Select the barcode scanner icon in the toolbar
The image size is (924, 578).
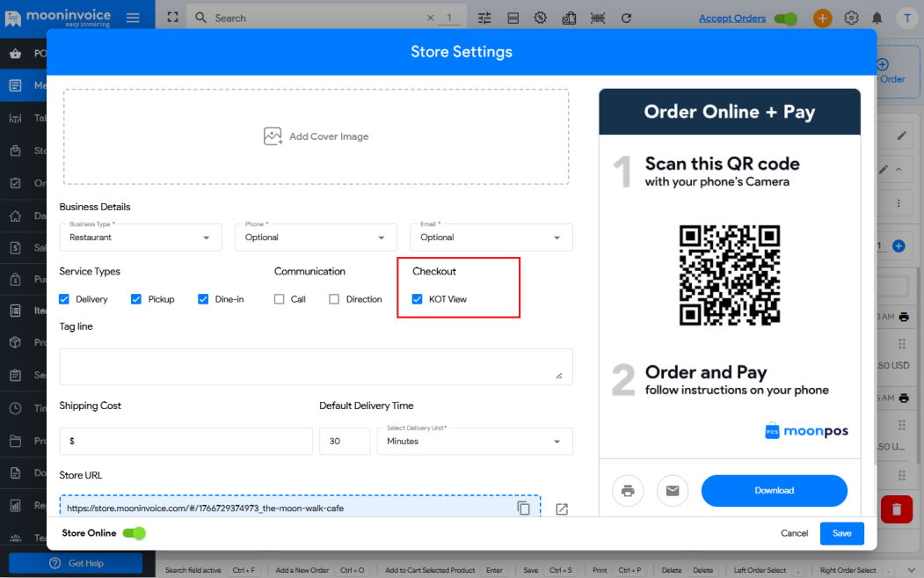tap(598, 17)
